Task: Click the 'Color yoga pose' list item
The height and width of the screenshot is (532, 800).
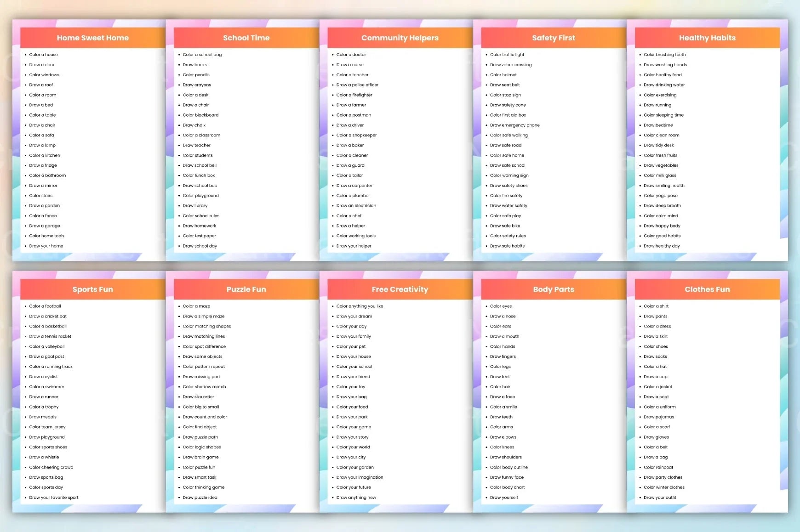Action: pos(660,196)
